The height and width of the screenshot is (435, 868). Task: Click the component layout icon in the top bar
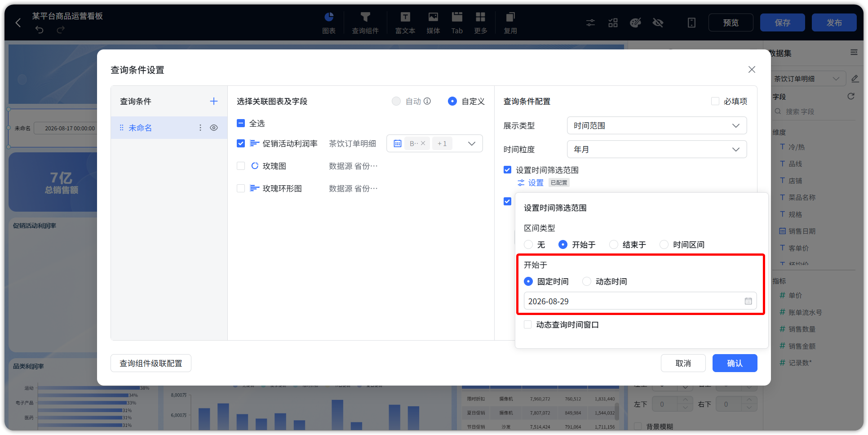613,22
